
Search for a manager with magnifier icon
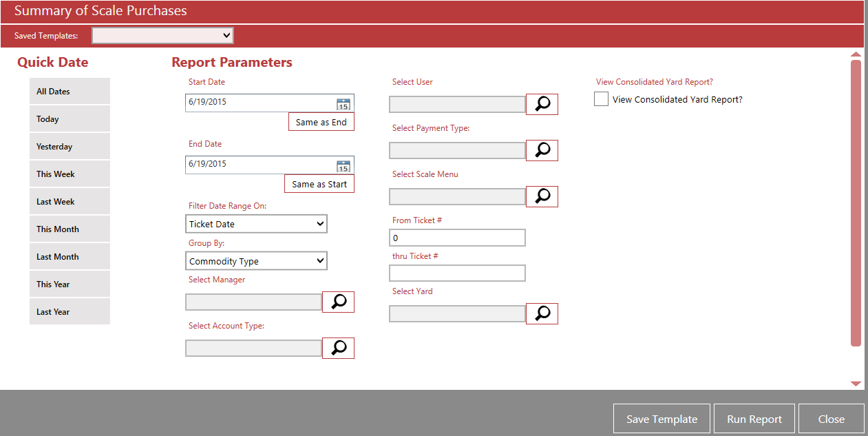tap(339, 302)
